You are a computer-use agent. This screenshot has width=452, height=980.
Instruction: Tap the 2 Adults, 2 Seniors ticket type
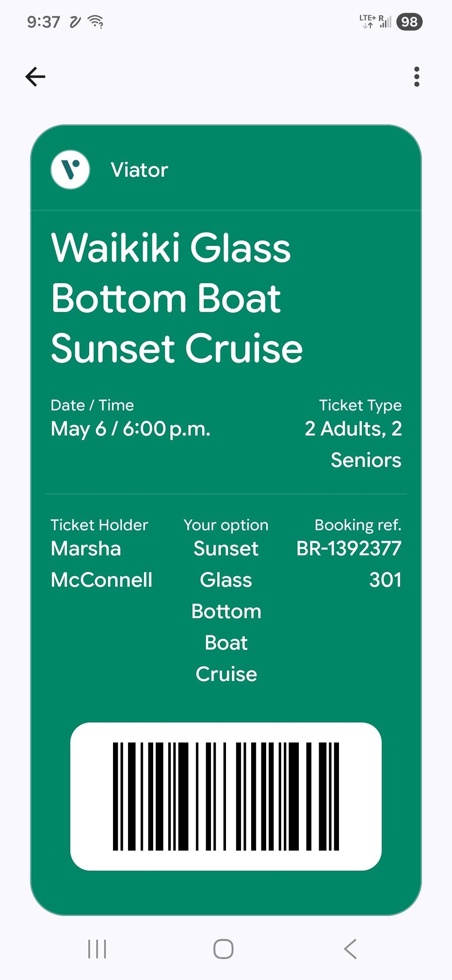click(353, 444)
